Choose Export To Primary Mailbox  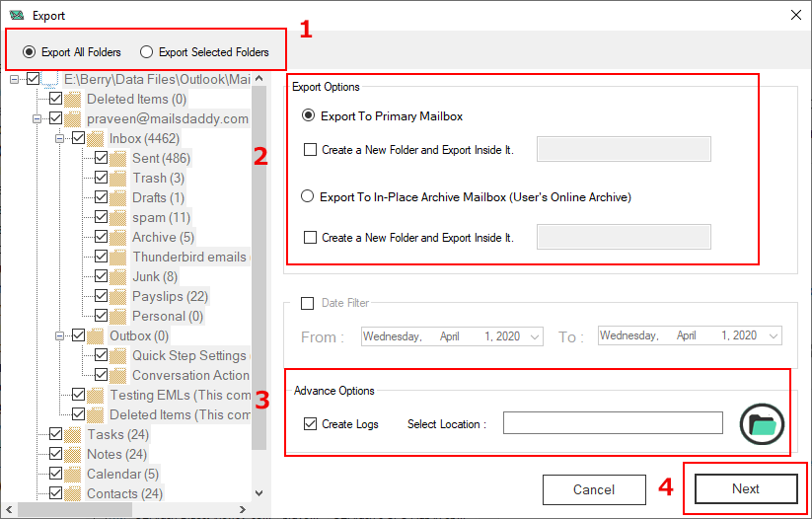[382, 116]
